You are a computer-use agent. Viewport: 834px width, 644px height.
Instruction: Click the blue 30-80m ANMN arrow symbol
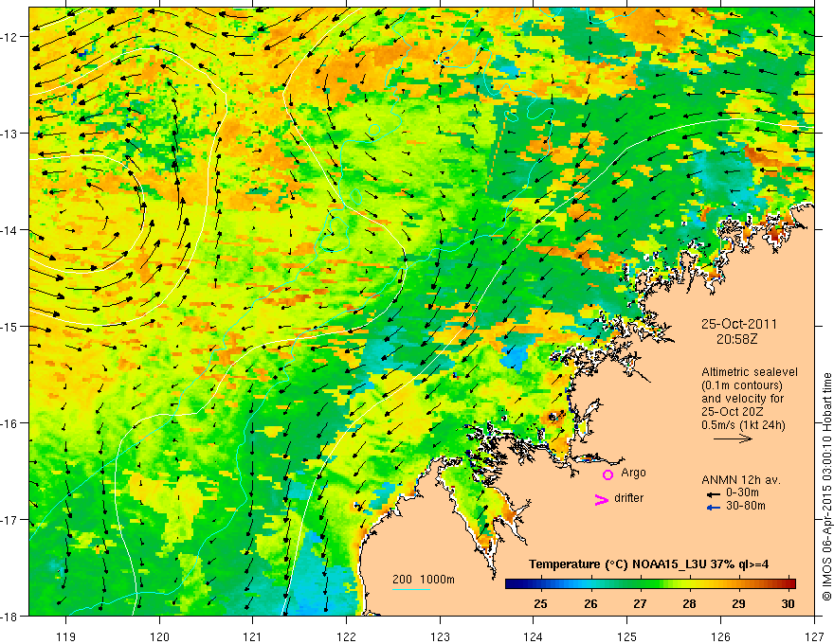tap(713, 508)
